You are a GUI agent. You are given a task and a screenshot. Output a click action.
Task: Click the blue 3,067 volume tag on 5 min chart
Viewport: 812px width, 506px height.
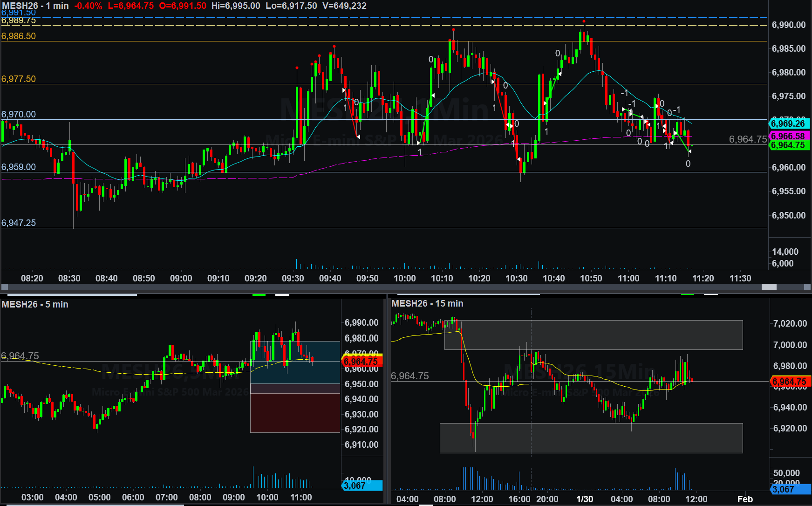(x=362, y=485)
